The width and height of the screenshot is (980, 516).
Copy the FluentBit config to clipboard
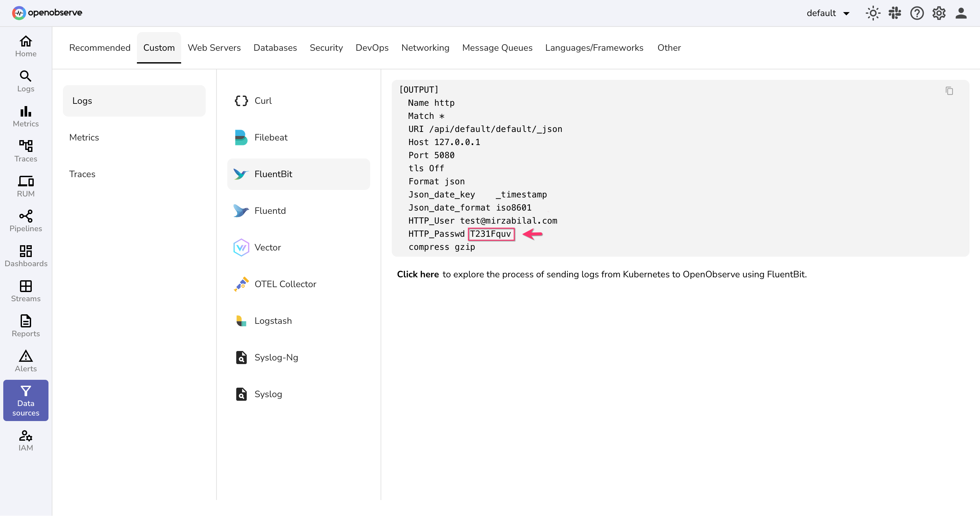pyautogui.click(x=949, y=91)
